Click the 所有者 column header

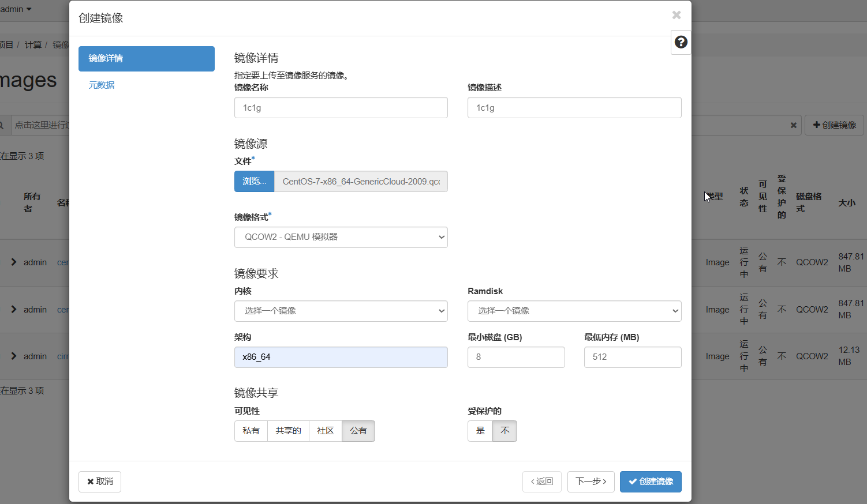click(x=32, y=202)
